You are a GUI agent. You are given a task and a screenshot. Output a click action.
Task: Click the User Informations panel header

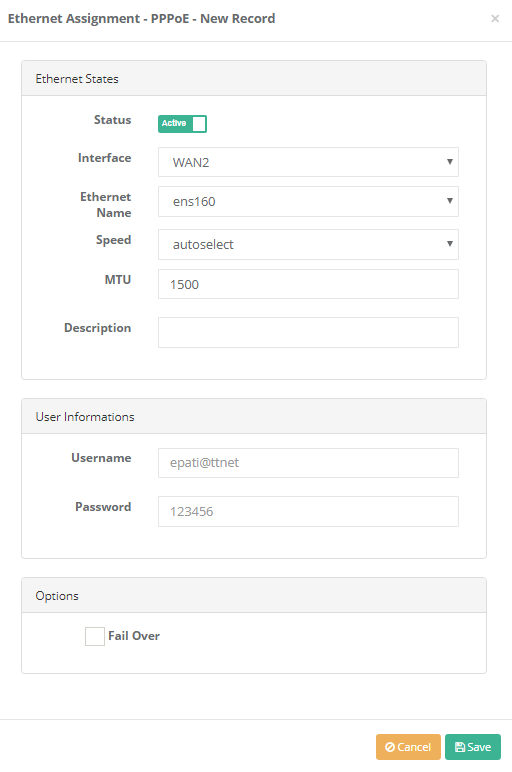[254, 417]
